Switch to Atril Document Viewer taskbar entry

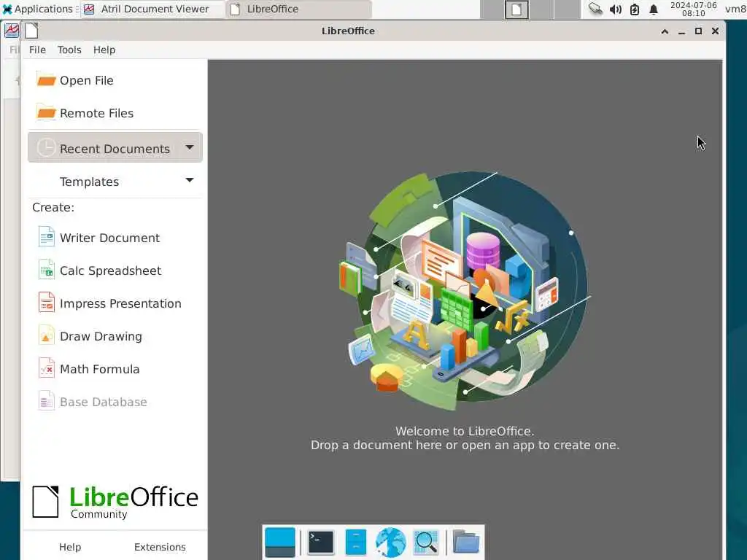[x=152, y=9]
